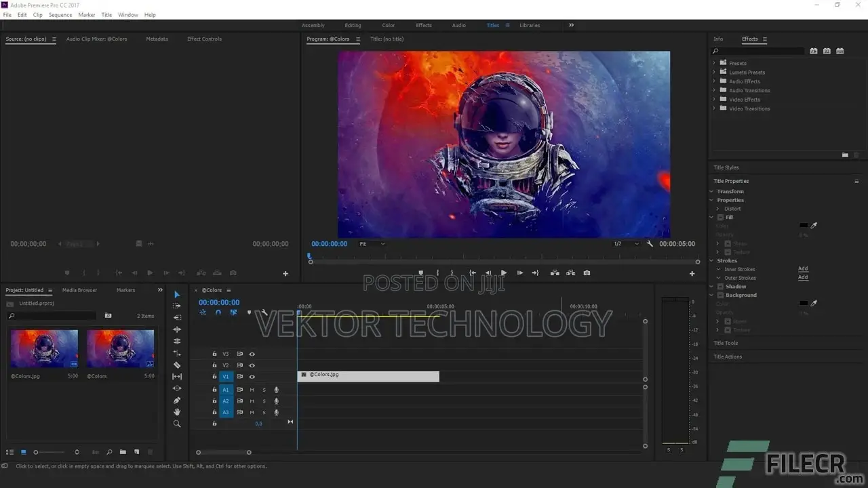
Task: Enable the Shadow checkbox
Action: tap(720, 287)
